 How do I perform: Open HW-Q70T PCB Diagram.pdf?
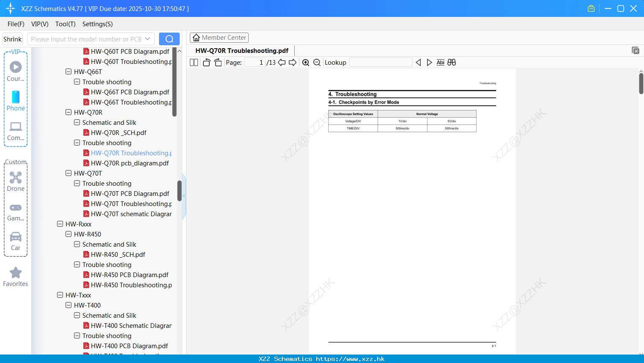130,193
